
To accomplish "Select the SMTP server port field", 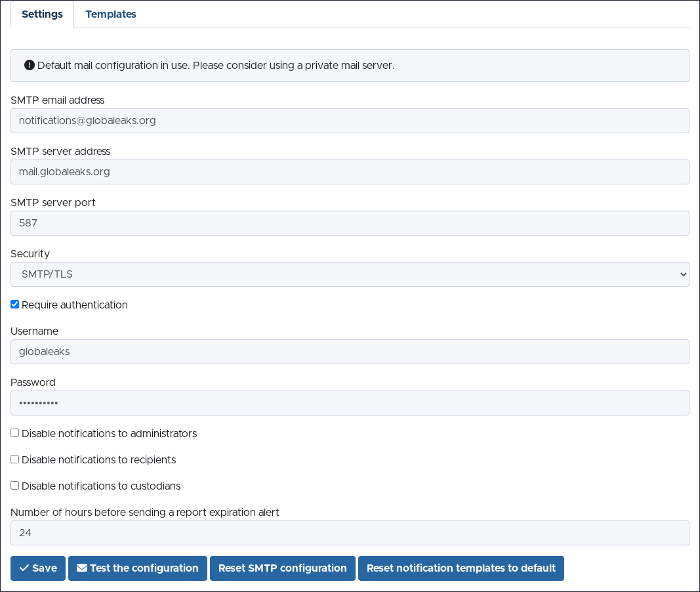I will pyautogui.click(x=350, y=223).
